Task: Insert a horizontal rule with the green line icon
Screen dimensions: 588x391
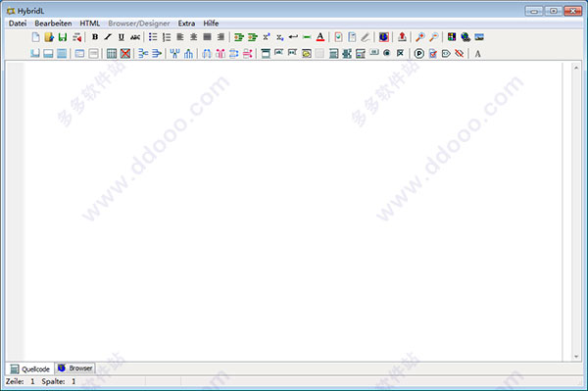Action: (x=307, y=37)
